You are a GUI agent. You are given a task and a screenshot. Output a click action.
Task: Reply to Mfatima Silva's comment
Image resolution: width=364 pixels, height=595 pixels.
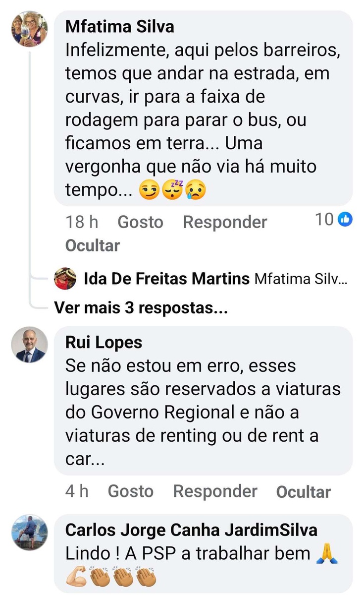coord(225,222)
